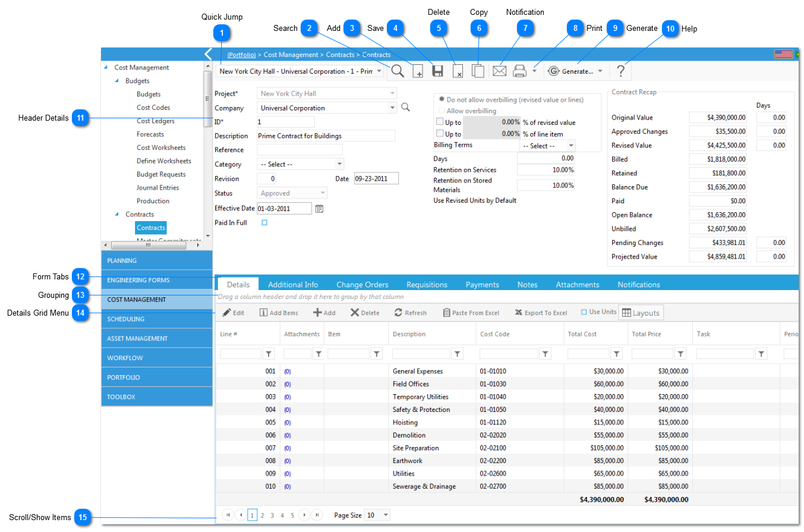804x532 pixels.
Task: Click the Description column filter icon
Action: (458, 354)
